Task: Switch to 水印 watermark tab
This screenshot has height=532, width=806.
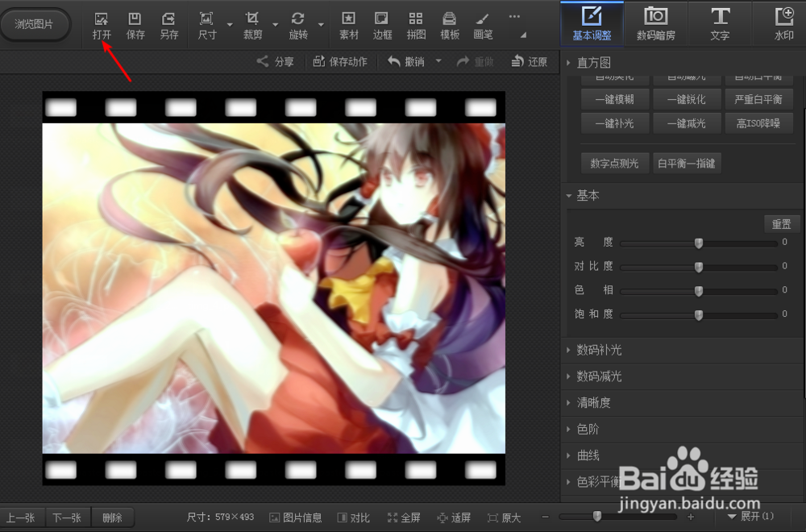Action: point(783,23)
